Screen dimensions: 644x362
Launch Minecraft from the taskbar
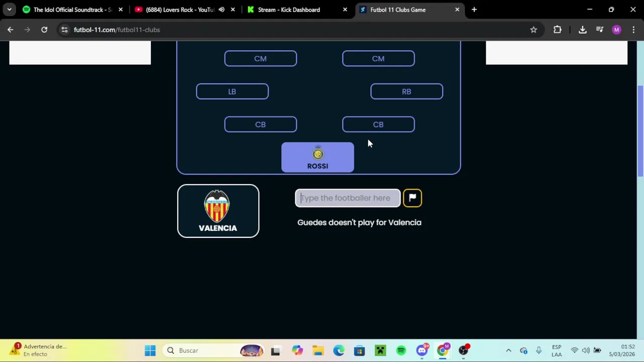[x=380, y=350]
